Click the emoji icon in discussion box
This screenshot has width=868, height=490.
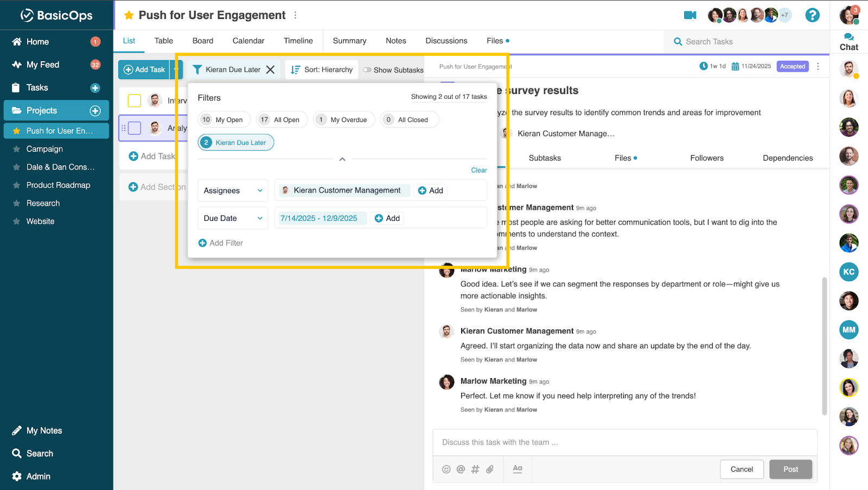tap(446, 469)
